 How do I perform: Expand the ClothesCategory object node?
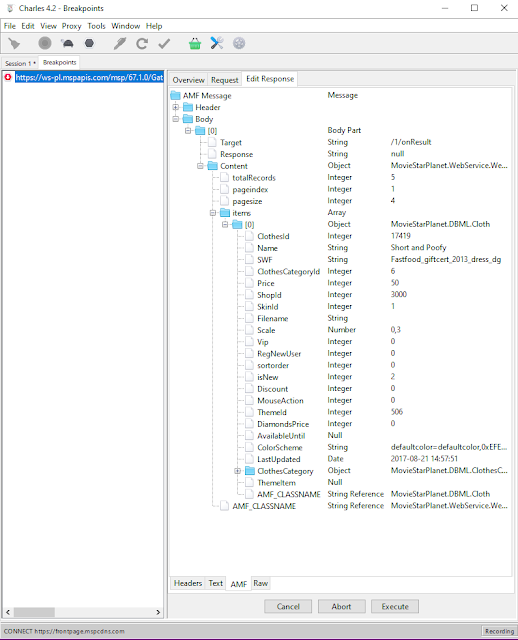click(238, 471)
